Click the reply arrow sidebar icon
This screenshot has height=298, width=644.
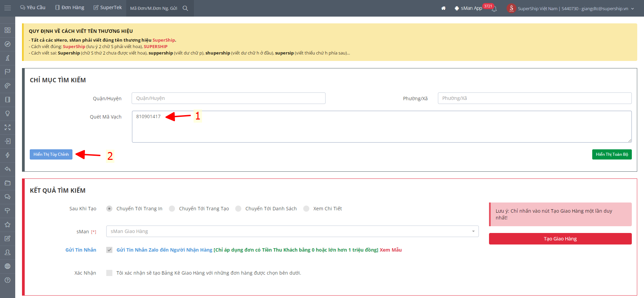(x=7, y=169)
